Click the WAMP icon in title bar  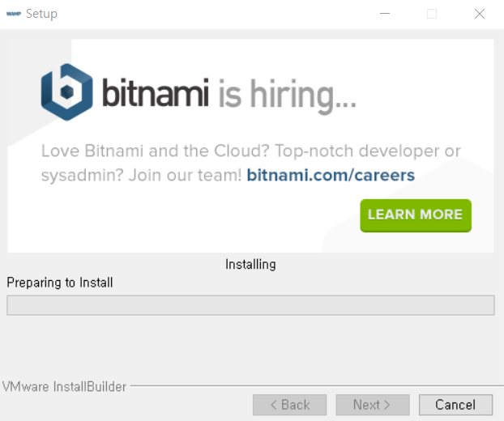14,14
